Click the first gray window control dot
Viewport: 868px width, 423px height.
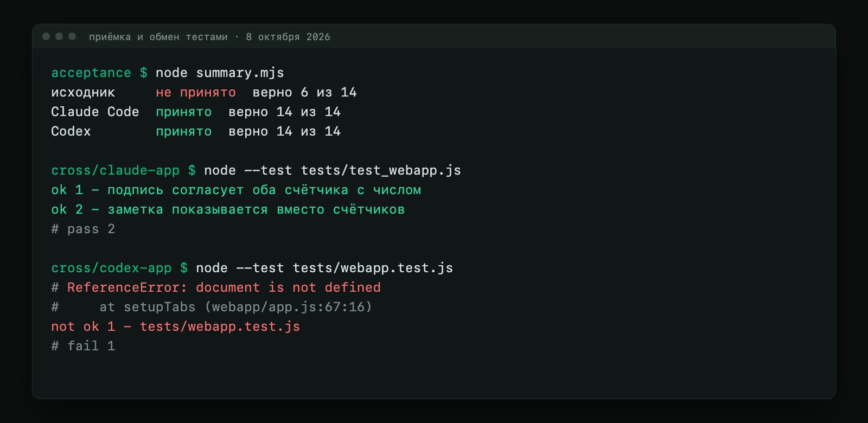[x=46, y=36]
